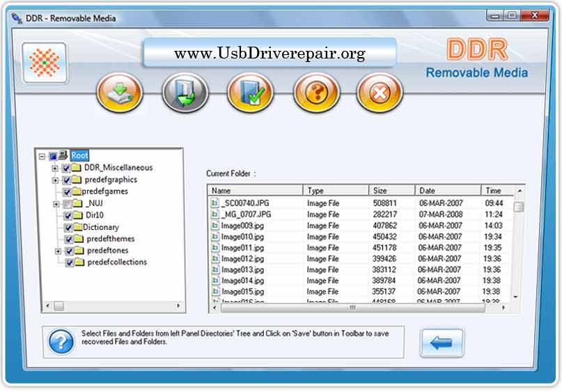The height and width of the screenshot is (392, 562).
Task: Click the predeftones folder icon
Action: pyautogui.click(x=79, y=250)
